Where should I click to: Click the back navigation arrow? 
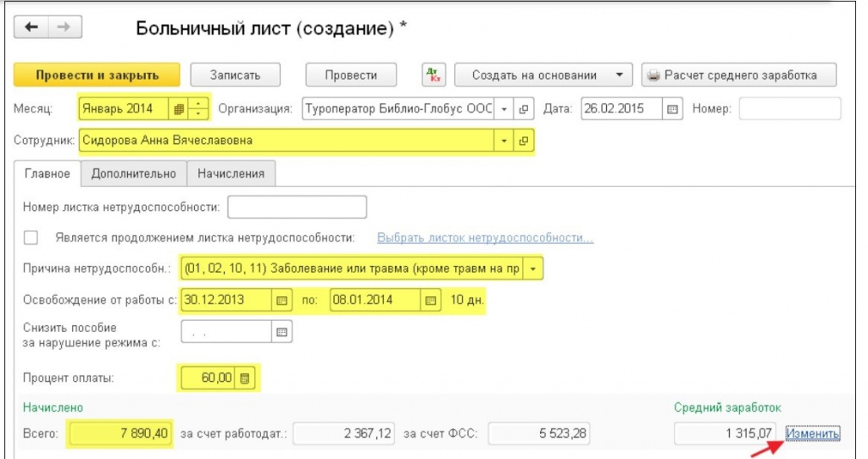coord(33,28)
